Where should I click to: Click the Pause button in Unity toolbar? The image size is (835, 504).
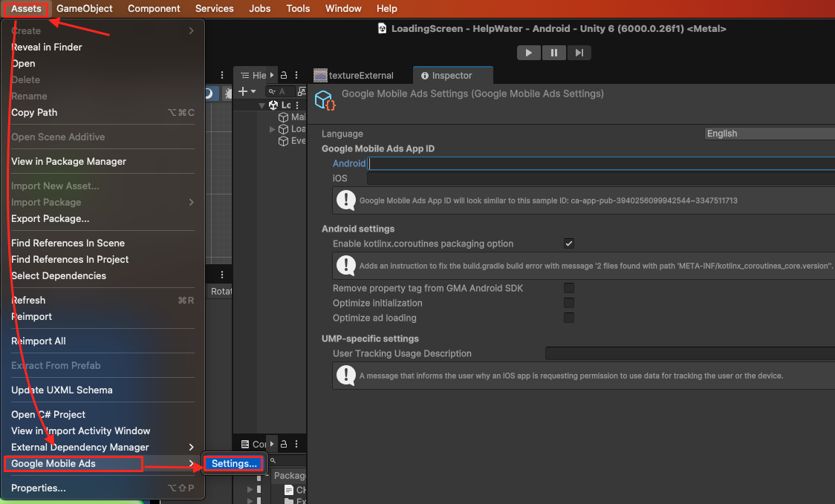pyautogui.click(x=554, y=53)
